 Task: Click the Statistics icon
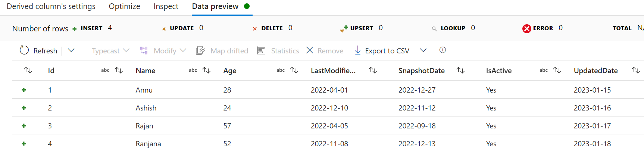coord(261,50)
